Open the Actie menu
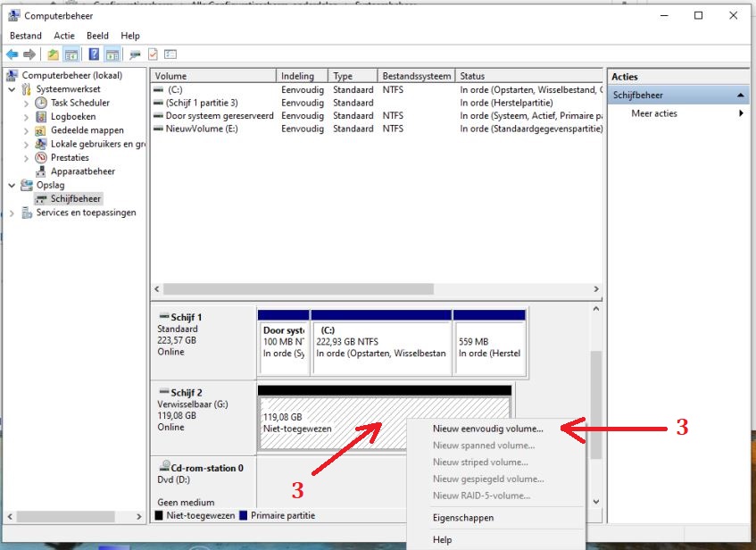The height and width of the screenshot is (550, 756). tap(64, 36)
